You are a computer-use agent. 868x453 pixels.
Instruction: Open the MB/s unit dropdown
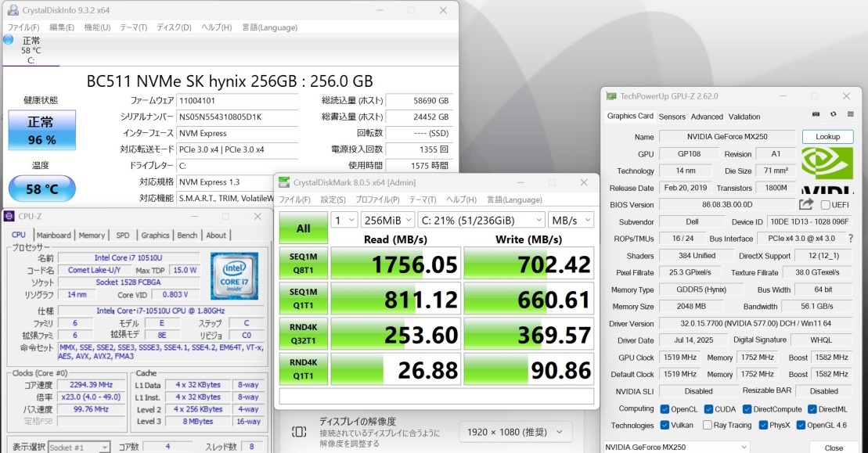point(570,220)
